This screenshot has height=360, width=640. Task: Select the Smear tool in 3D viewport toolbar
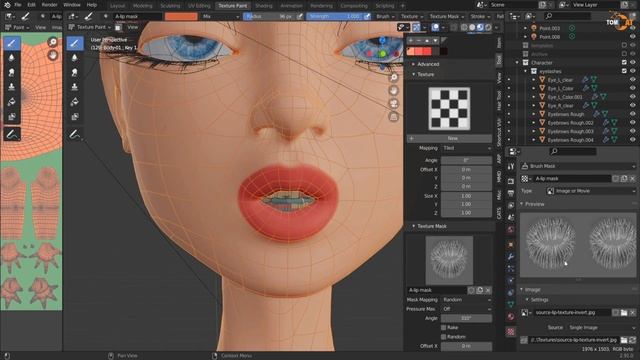75,72
